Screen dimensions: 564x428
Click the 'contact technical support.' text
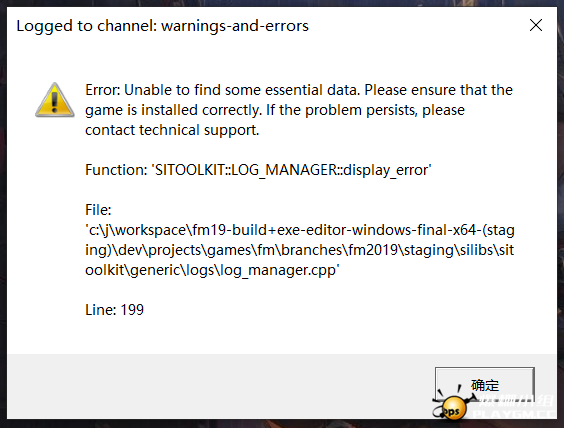[172, 130]
